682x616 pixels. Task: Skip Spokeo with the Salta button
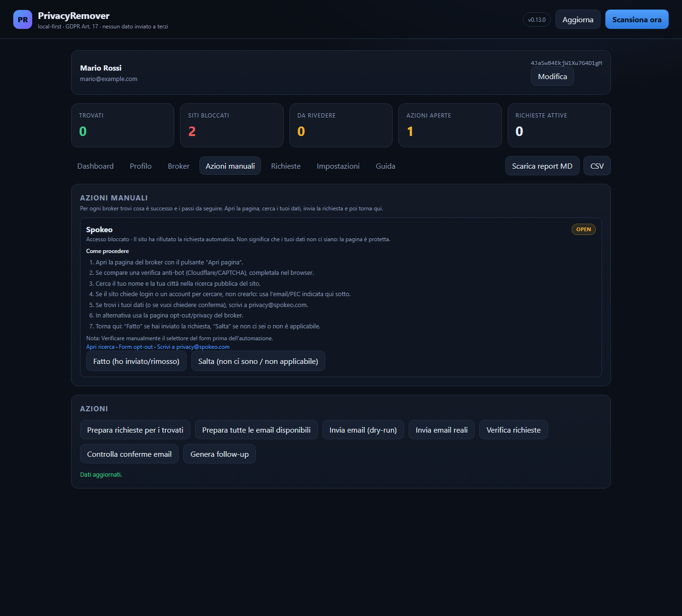pos(258,361)
